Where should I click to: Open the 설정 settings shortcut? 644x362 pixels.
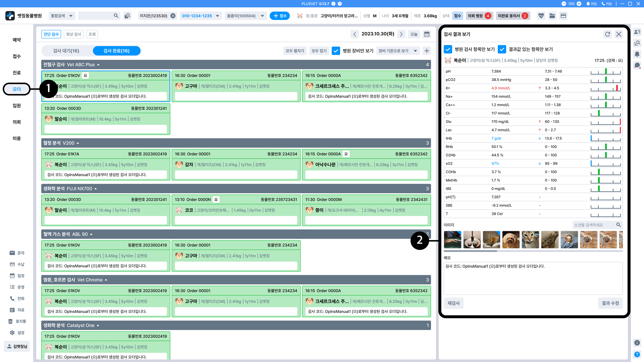tap(17, 333)
